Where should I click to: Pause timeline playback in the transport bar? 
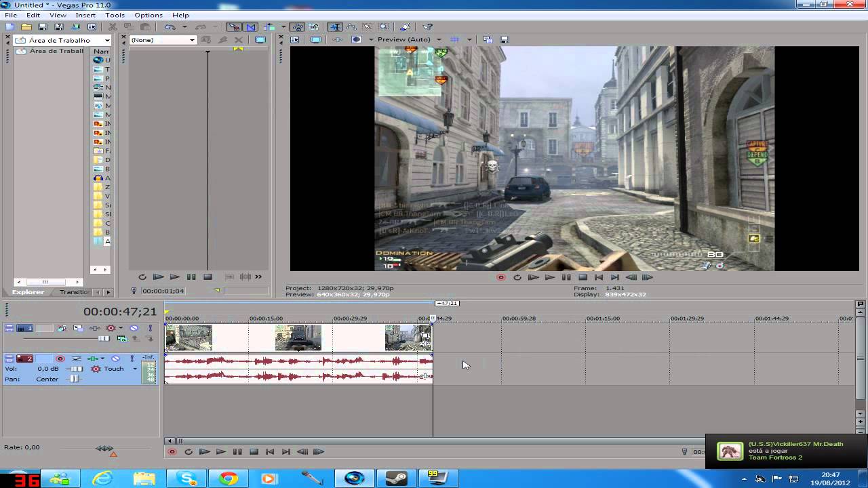pyautogui.click(x=237, y=451)
